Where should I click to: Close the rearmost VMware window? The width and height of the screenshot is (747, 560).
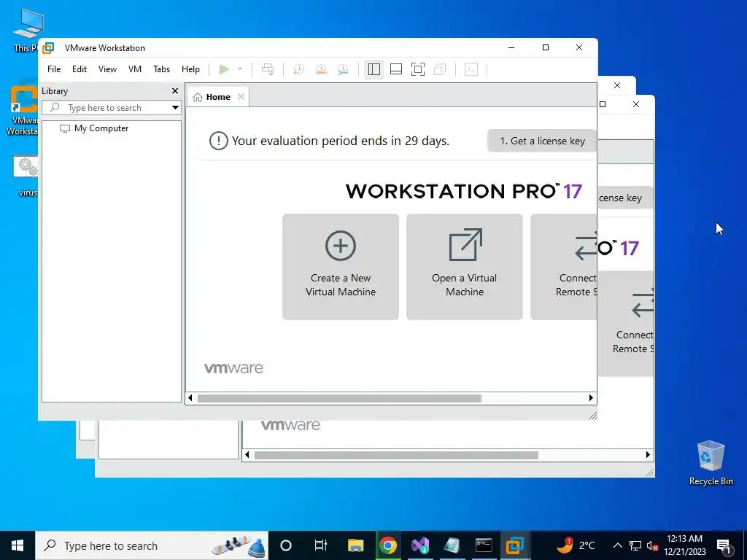[617, 85]
